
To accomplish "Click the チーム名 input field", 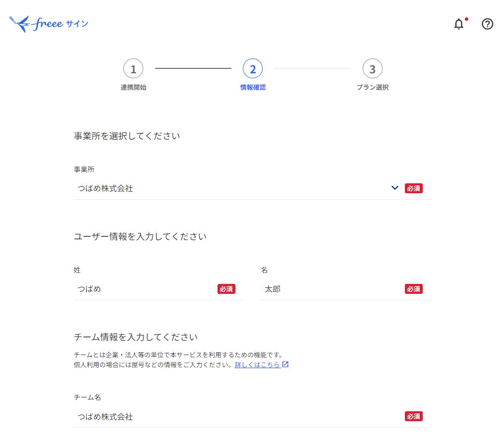I will coord(253,417).
